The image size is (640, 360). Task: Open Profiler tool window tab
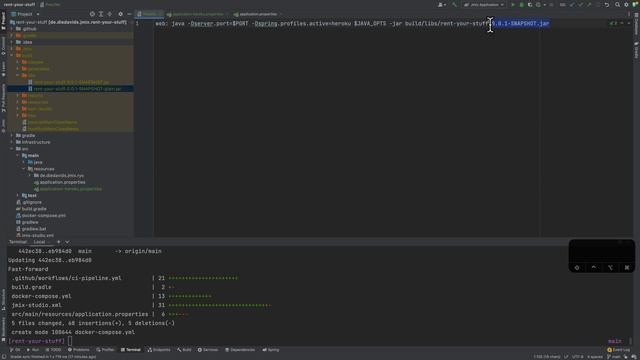(105, 350)
